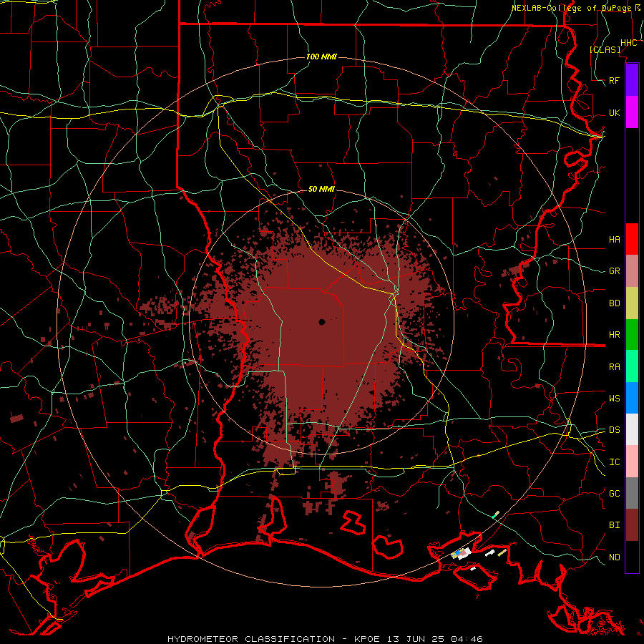Click the 50 NMI range ring label
Image resolution: width=644 pixels, height=644 pixels.
coord(321,189)
